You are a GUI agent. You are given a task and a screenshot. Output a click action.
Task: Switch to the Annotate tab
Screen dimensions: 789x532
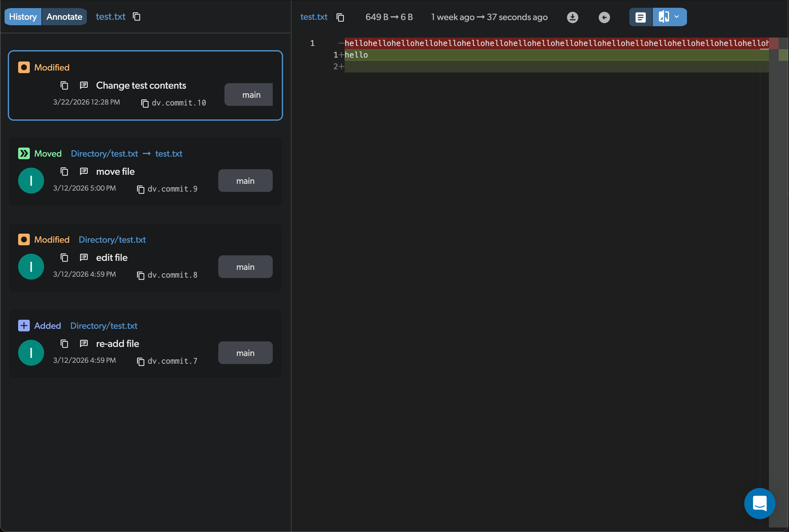pos(64,17)
